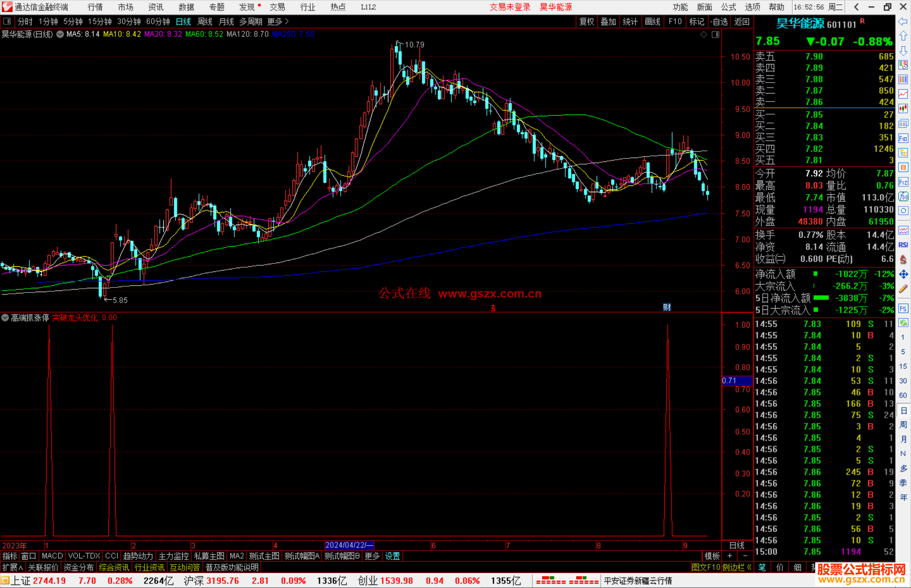The height and width of the screenshot is (588, 911).
Task: Select the pencil drawing tool icon
Action: [903, 289]
